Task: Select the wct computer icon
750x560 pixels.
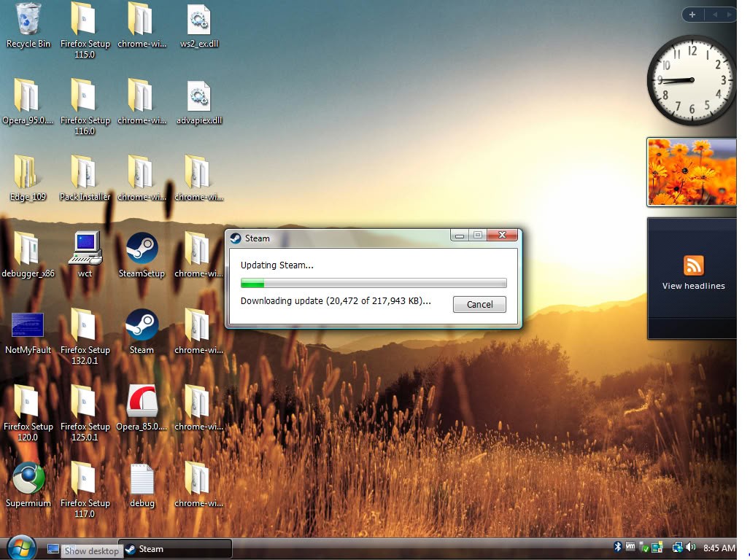Action: tap(85, 249)
